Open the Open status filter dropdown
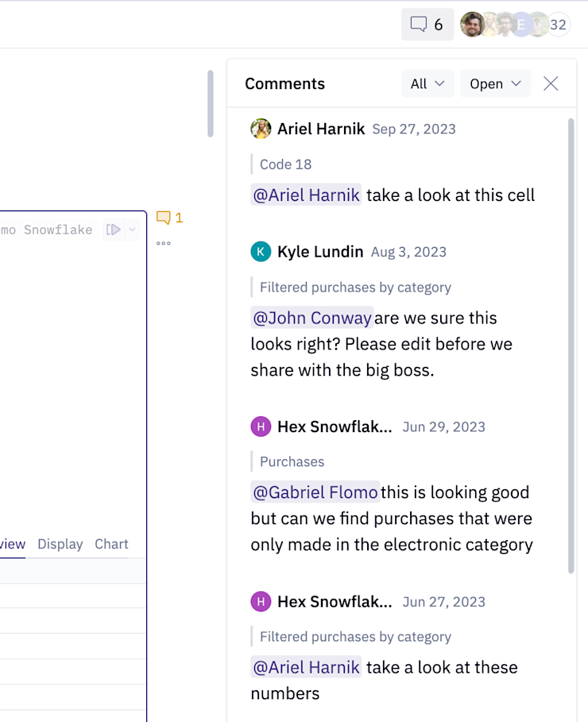This screenshot has width=588, height=722. (x=495, y=83)
